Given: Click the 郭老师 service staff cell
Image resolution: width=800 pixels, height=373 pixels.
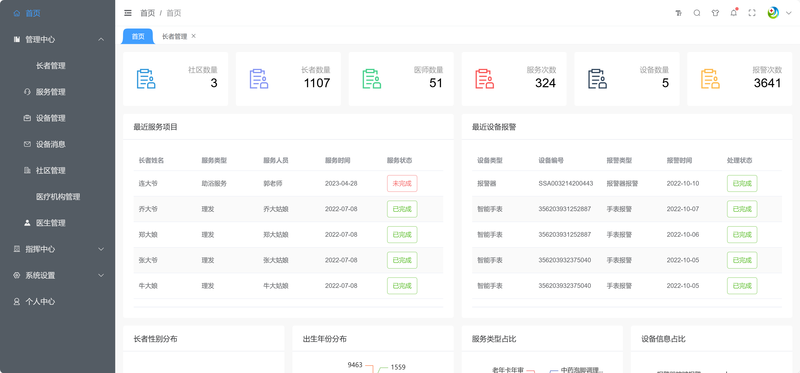Looking at the screenshot, I should [x=272, y=183].
